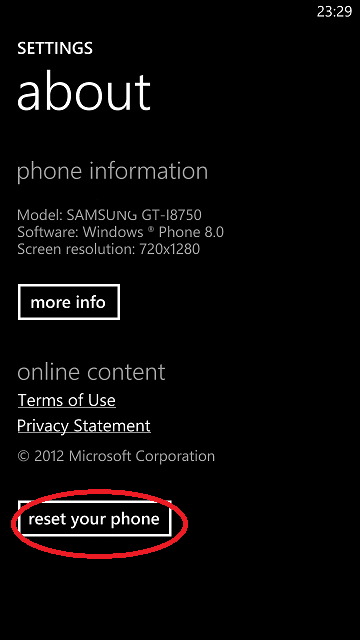Tap the 'Screen resolution:' label
Screen dimensions: 360x640
pyautogui.click(x=76, y=249)
